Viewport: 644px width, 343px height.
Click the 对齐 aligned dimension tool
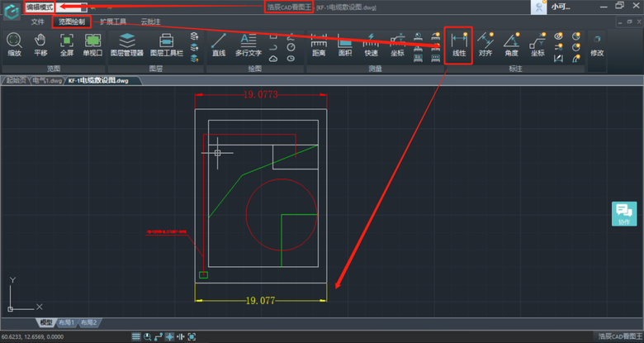[485, 44]
